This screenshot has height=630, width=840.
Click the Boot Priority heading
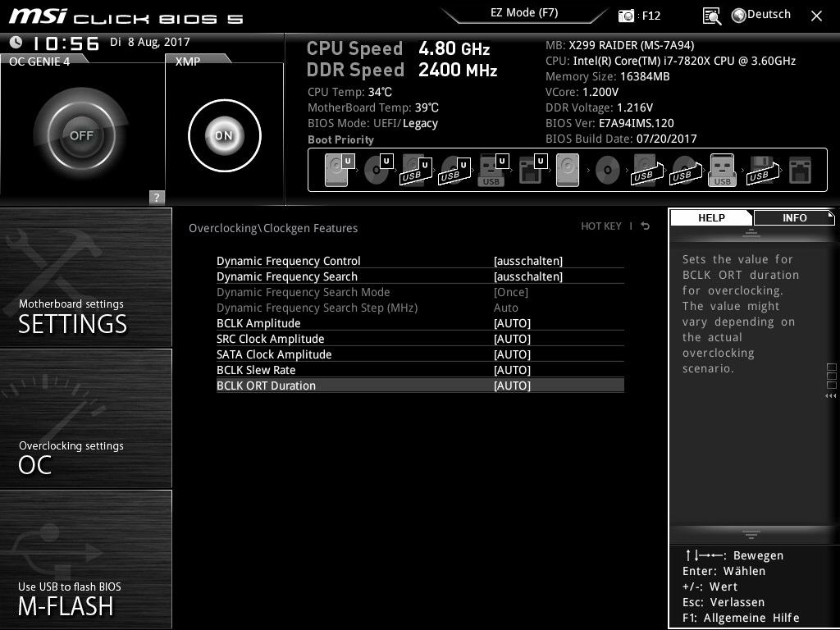click(340, 139)
